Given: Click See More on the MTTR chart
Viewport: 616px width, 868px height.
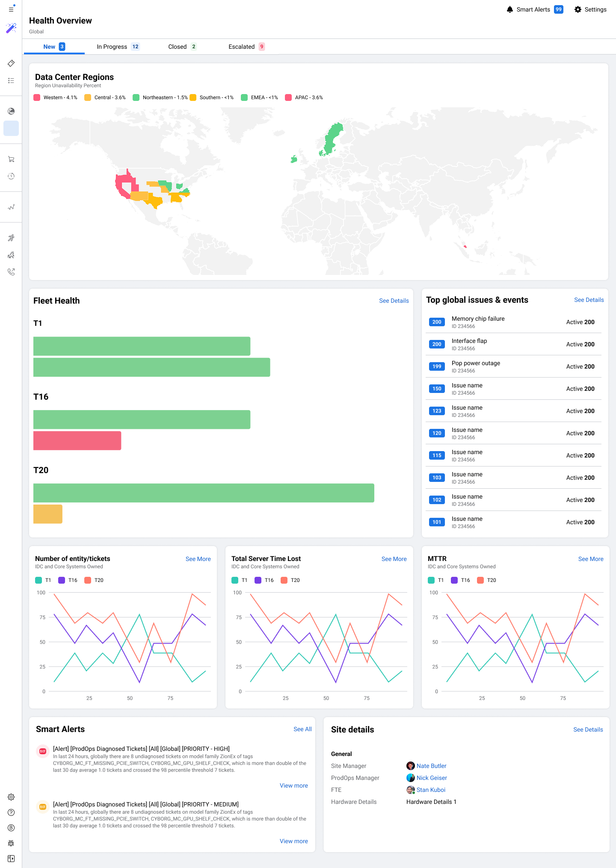Looking at the screenshot, I should 591,559.
